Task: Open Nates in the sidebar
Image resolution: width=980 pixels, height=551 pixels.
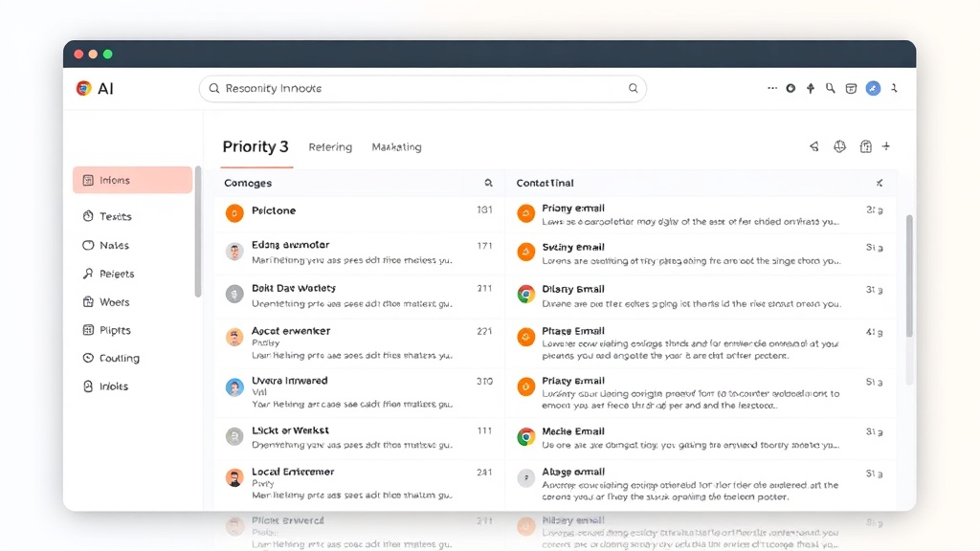Action: tap(113, 245)
